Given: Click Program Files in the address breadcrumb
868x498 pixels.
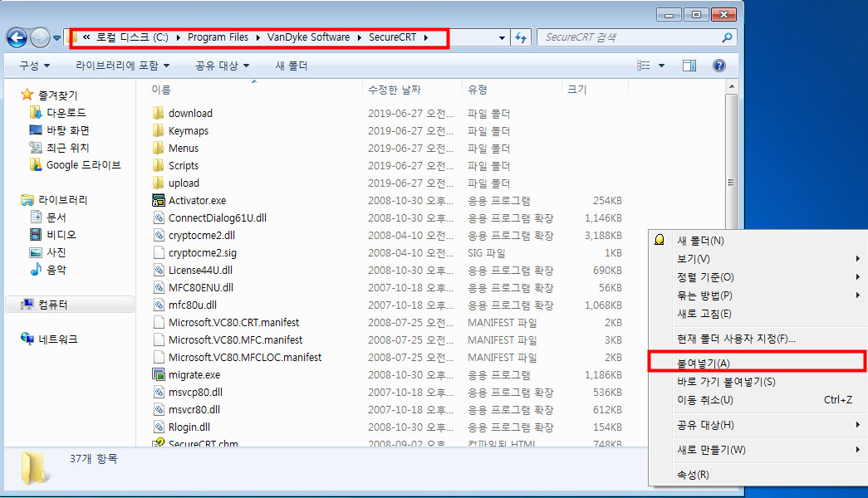Looking at the screenshot, I should tap(218, 37).
